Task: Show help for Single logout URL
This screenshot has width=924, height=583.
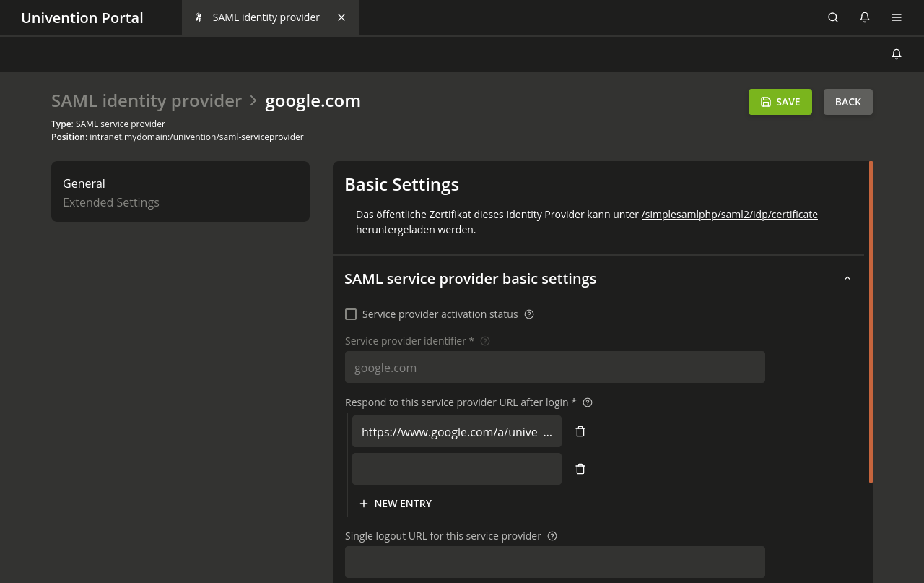Action: [x=552, y=536]
